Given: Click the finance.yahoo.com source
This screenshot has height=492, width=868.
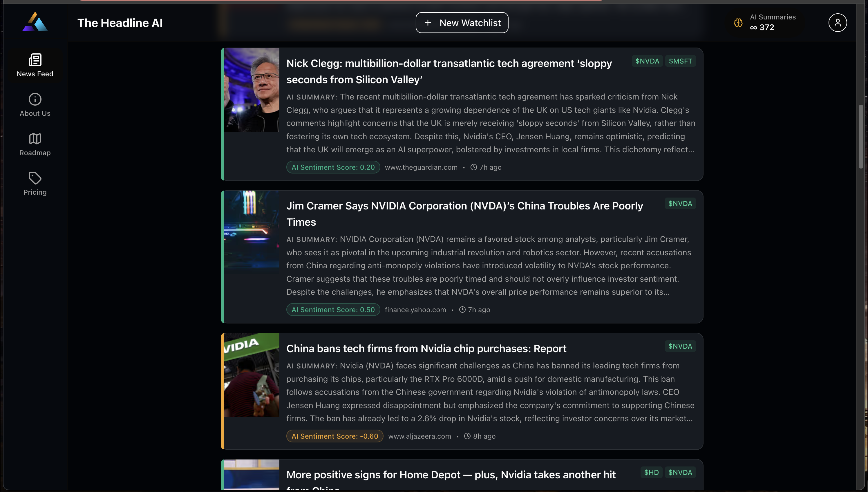Looking at the screenshot, I should point(415,310).
